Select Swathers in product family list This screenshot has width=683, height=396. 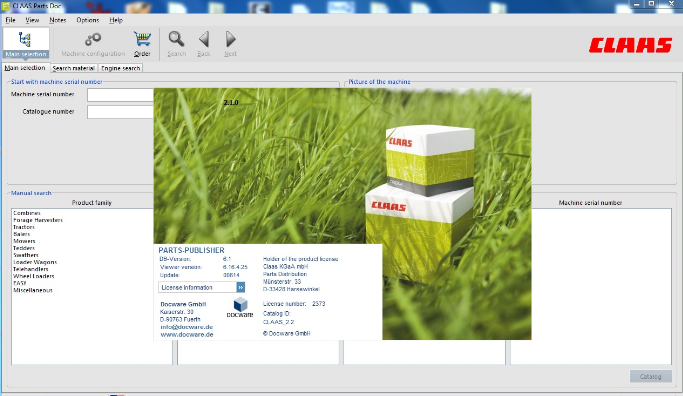26,255
